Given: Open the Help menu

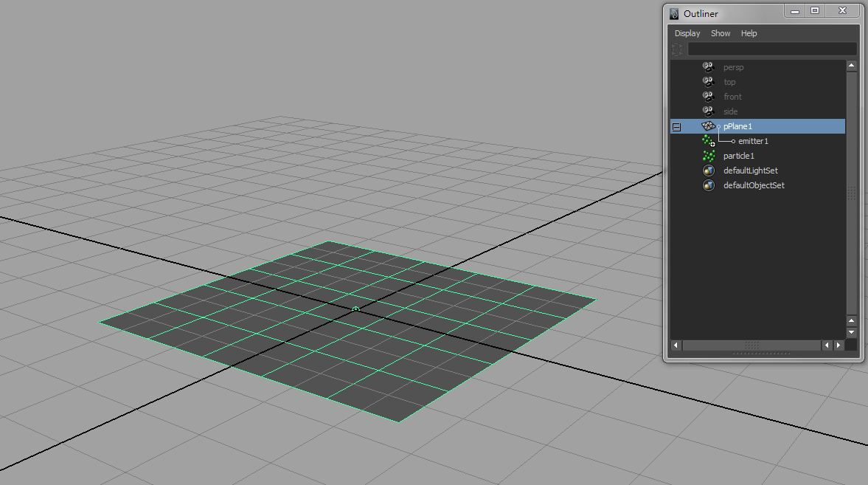Looking at the screenshot, I should point(749,33).
